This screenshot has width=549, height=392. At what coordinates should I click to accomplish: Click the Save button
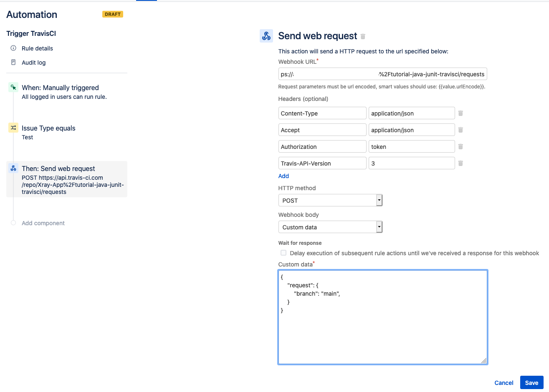point(531,383)
